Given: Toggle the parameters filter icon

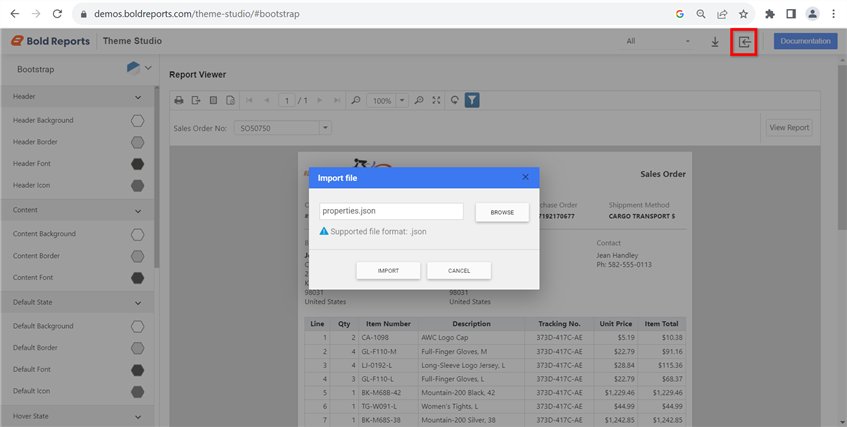Looking at the screenshot, I should (472, 100).
